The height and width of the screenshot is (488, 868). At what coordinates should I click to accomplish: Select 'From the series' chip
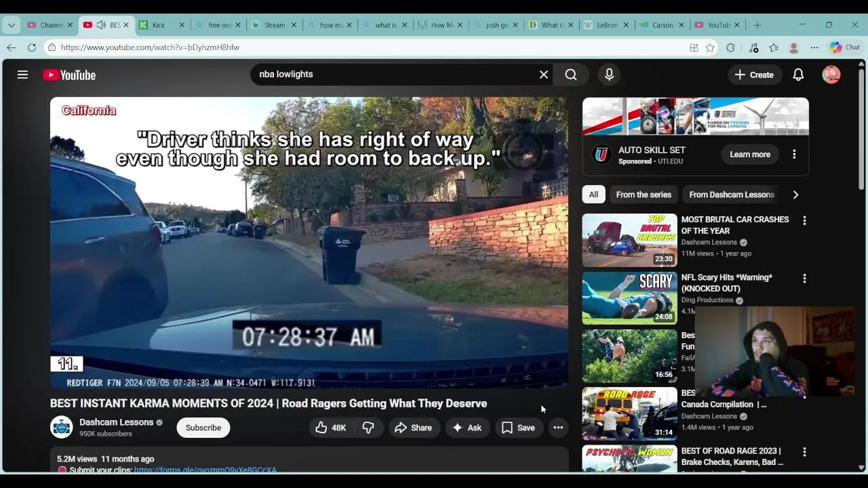(x=644, y=195)
